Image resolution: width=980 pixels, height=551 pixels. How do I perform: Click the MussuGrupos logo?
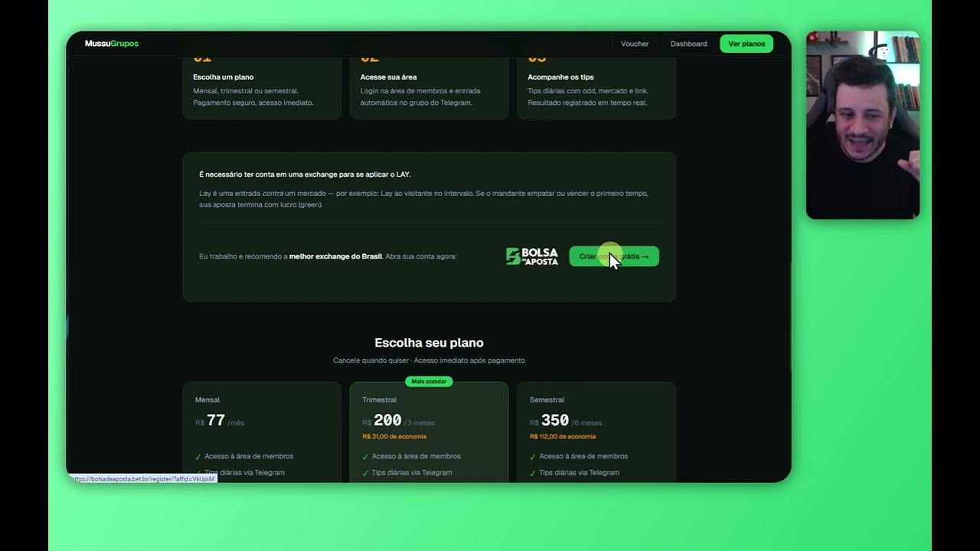112,44
